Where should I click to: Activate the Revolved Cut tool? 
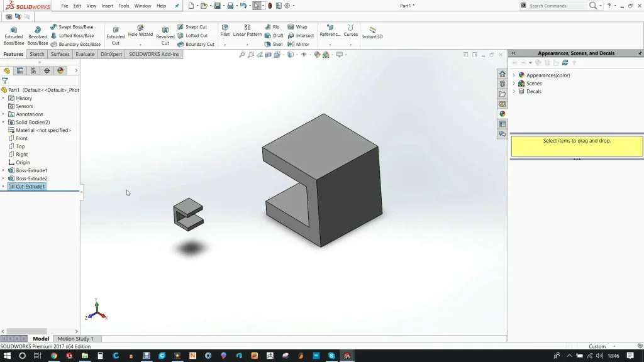pyautogui.click(x=165, y=36)
